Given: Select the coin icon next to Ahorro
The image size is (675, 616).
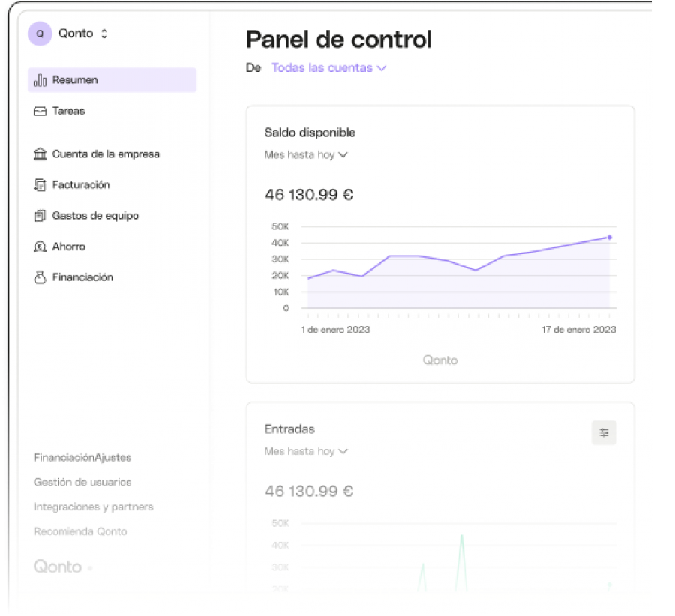Looking at the screenshot, I should pyautogui.click(x=39, y=246).
